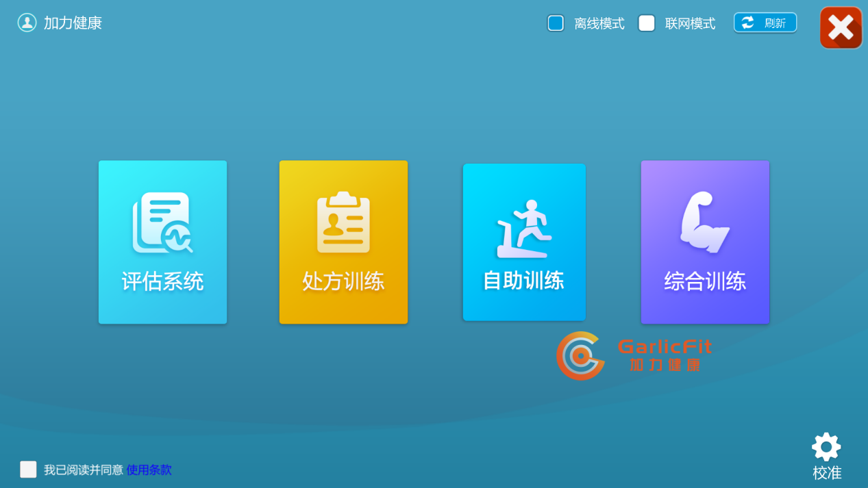Screen dimensions: 868x488
Task: Click the GarlicFit circular logo
Action: click(x=580, y=356)
